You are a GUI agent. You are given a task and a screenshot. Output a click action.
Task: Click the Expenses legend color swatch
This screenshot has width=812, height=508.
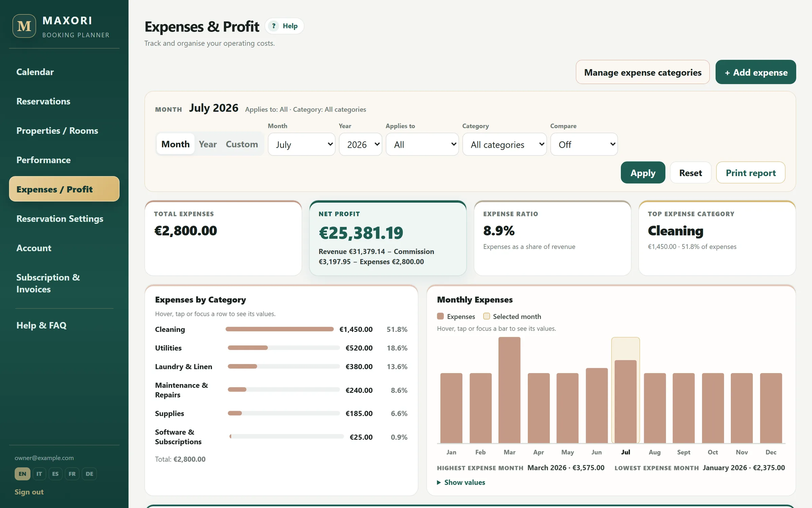click(x=440, y=316)
